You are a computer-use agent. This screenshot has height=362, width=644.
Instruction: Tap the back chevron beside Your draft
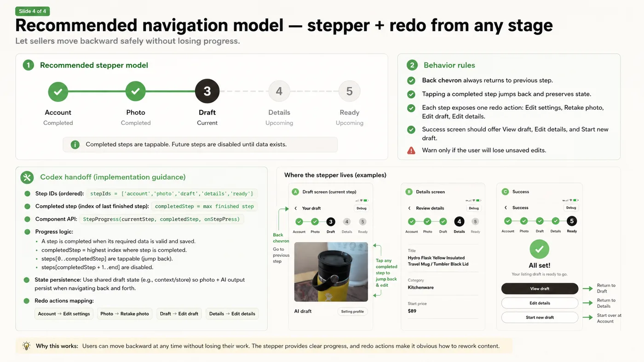click(x=296, y=208)
